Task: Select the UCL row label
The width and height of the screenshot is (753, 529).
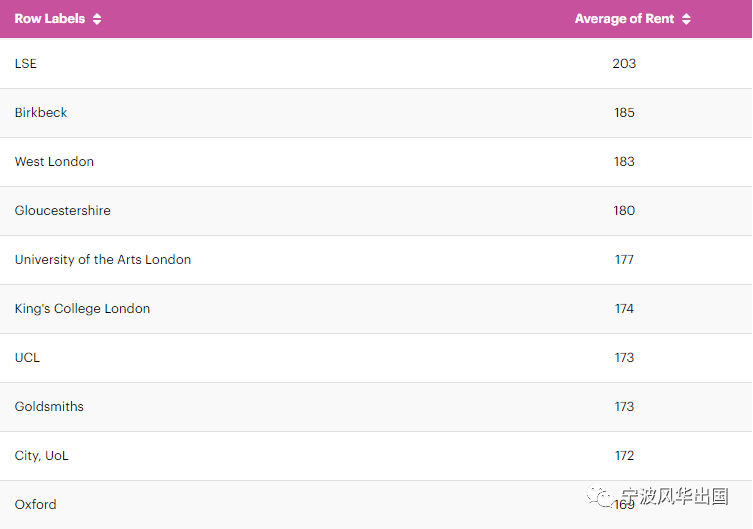Action: point(27,358)
